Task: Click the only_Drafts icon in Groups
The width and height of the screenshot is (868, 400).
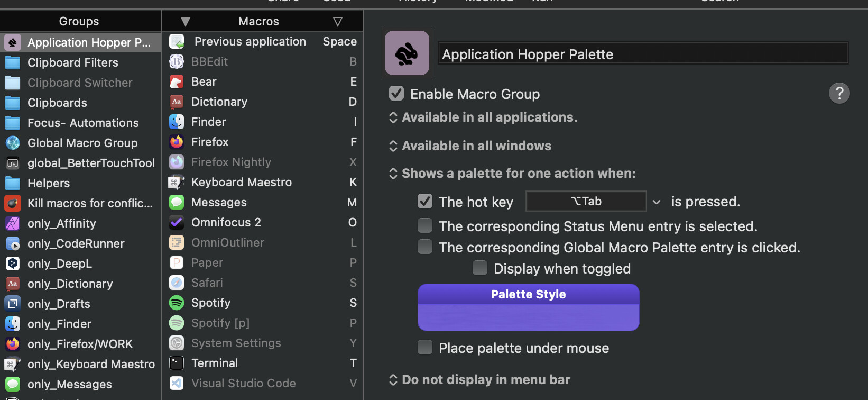Action: pyautogui.click(x=13, y=304)
